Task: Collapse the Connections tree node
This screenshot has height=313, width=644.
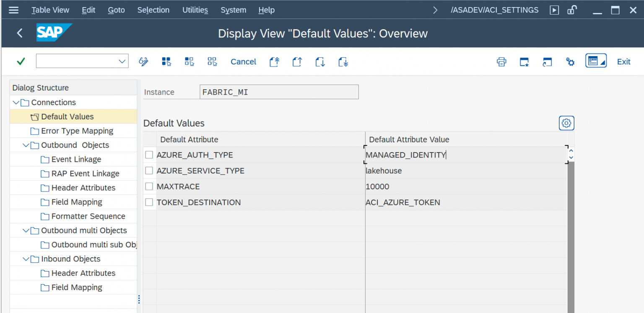Action: click(16, 103)
